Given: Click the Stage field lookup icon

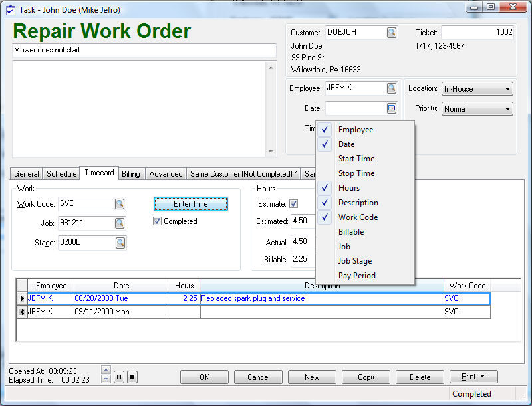Looking at the screenshot, I should click(x=120, y=243).
